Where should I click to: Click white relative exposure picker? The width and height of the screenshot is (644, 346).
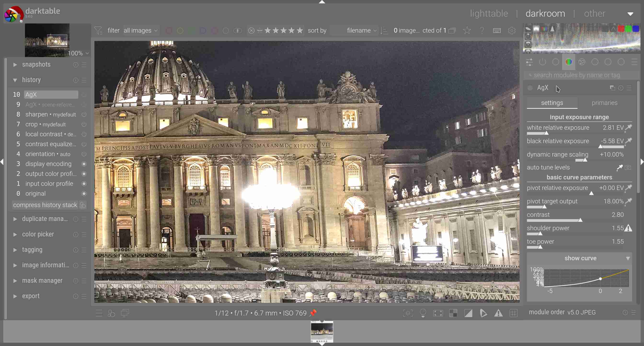tap(628, 128)
